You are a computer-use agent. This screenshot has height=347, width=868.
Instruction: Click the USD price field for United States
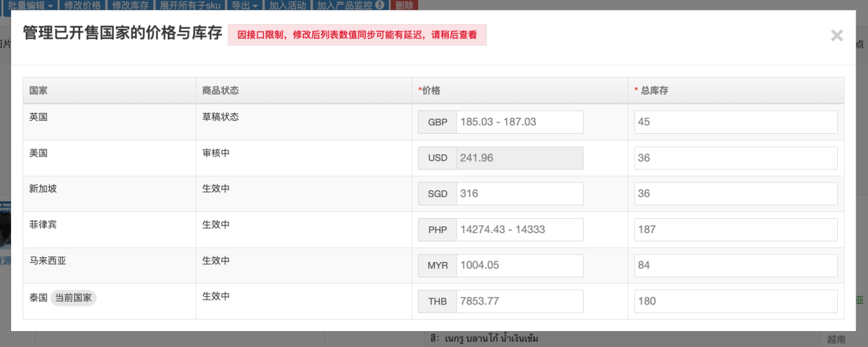519,158
